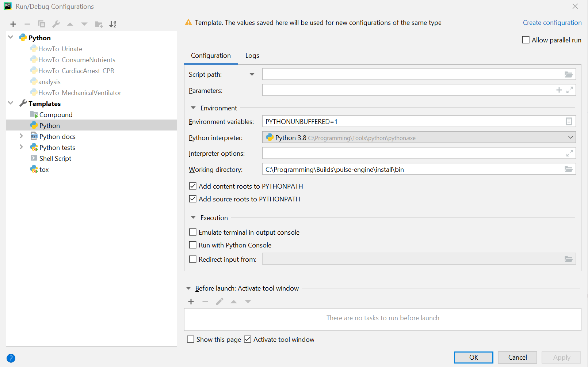Screen dimensions: 588x367
Task: Click the Sort Configurations alphabetically icon
Action: [113, 24]
